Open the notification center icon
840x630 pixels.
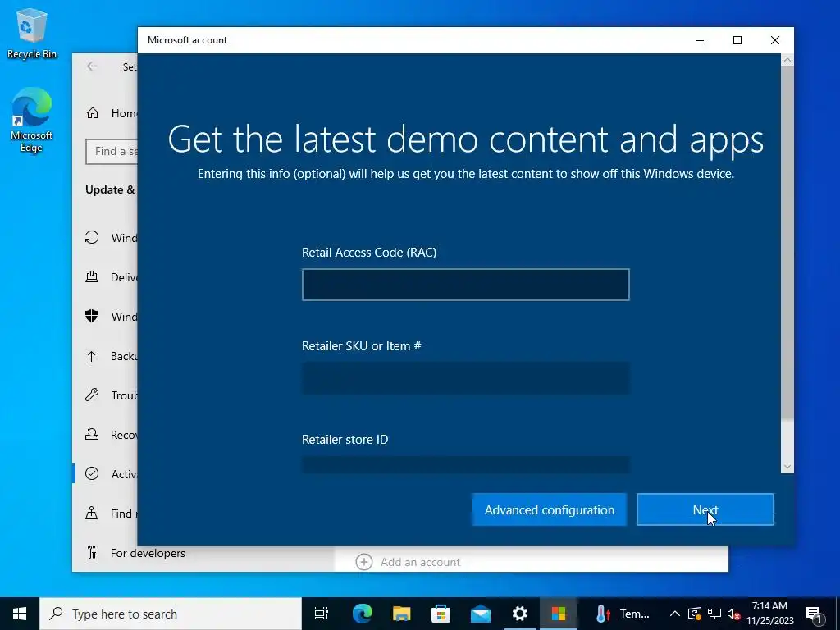click(814, 614)
